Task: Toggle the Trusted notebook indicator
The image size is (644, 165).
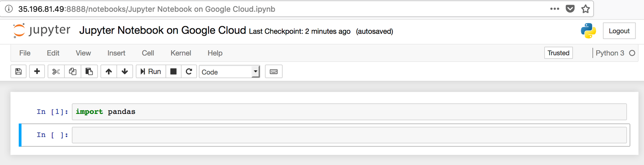Action: tap(558, 53)
